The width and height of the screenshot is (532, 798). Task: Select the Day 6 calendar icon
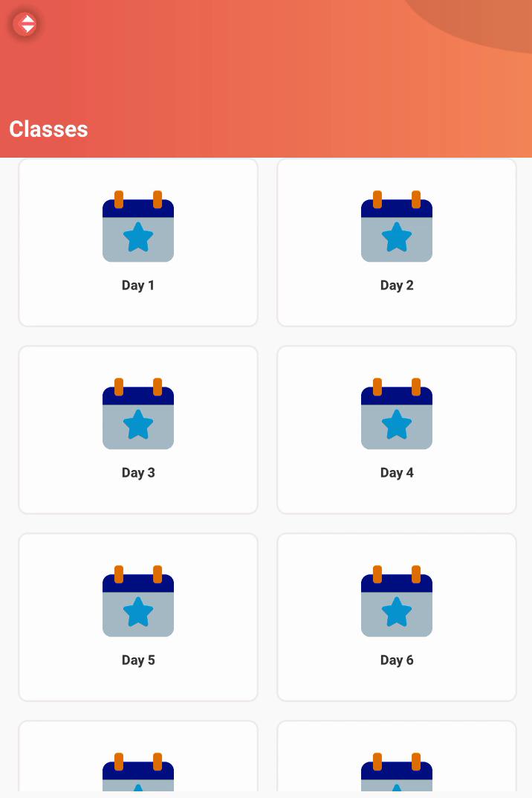(397, 602)
